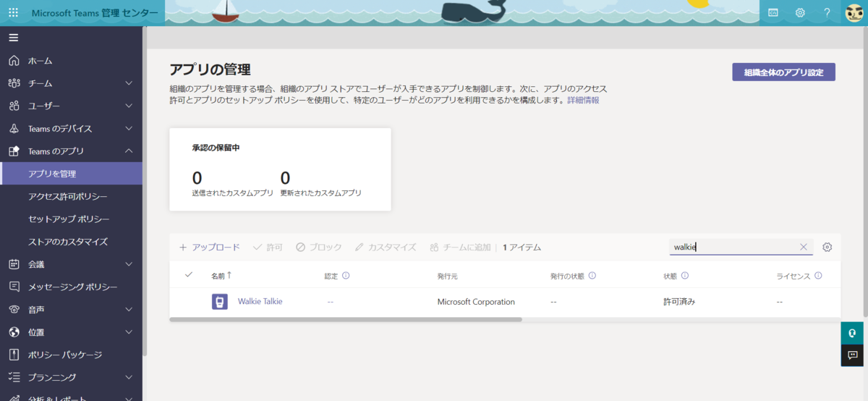Image resolution: width=868 pixels, height=401 pixels.
Task: Click info icon next to 状態 column
Action: tap(684, 276)
